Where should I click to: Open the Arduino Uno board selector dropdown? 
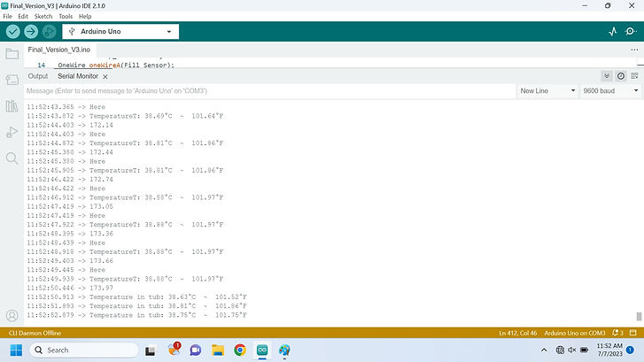point(120,32)
